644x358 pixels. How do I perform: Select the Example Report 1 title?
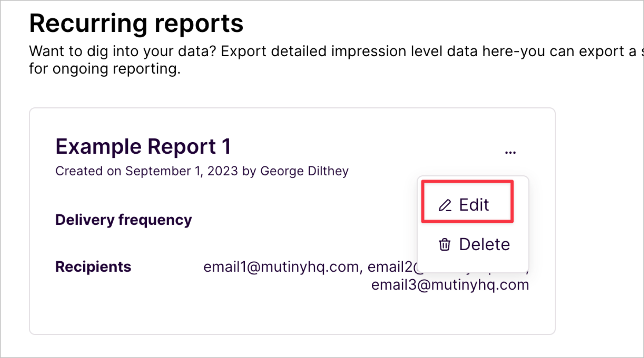pyautogui.click(x=144, y=146)
